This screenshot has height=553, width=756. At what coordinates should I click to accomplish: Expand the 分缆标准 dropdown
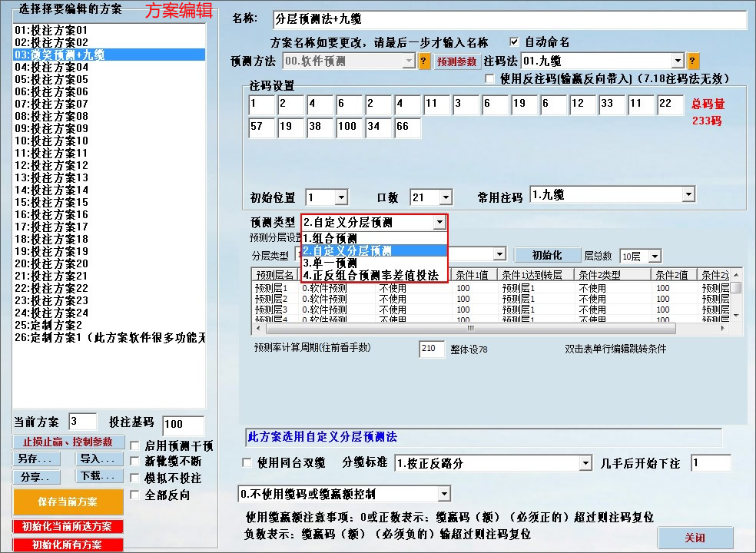(x=585, y=462)
